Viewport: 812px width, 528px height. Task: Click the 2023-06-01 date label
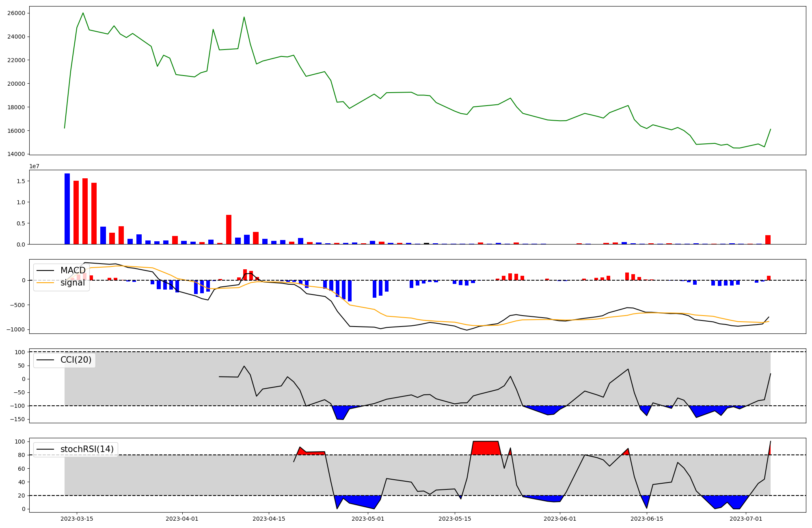pyautogui.click(x=560, y=519)
